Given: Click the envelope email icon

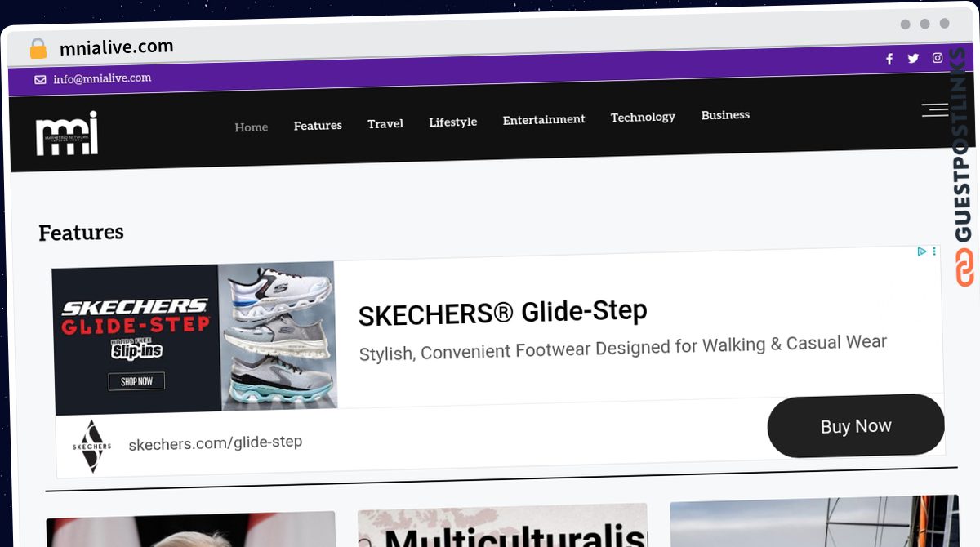Looking at the screenshot, I should click(40, 80).
